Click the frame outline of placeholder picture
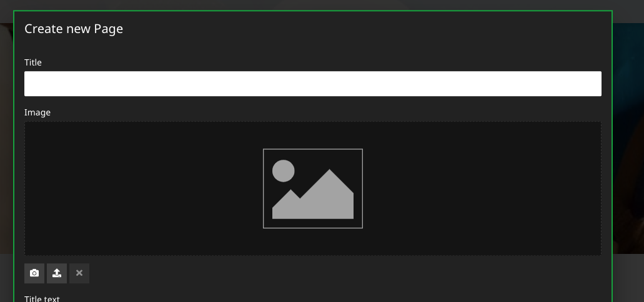Viewport: 644px width, 302px height. tap(313, 149)
